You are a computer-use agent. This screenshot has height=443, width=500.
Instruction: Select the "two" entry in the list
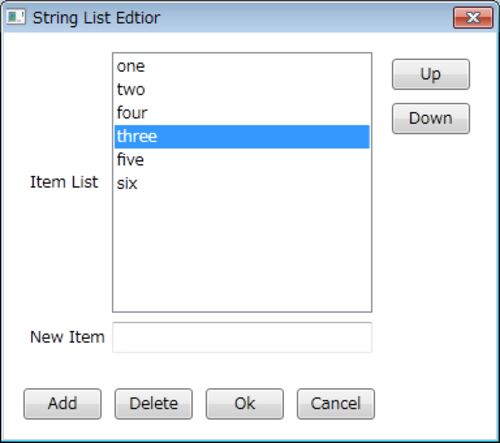(x=242, y=90)
